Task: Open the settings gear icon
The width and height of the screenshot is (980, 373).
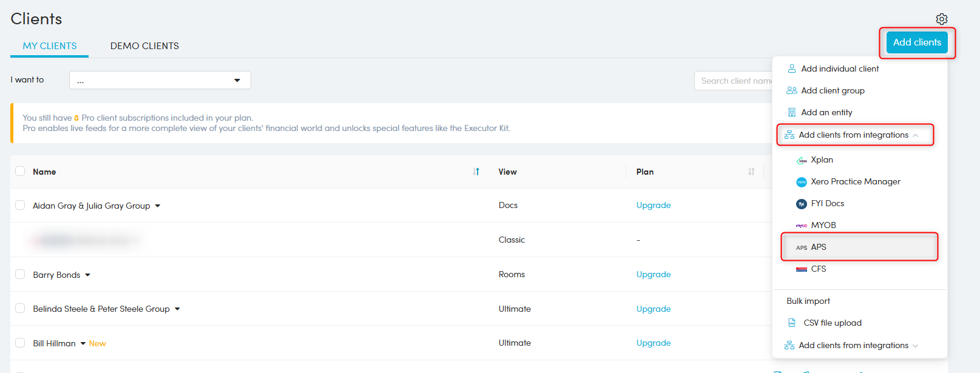Action: pyautogui.click(x=941, y=19)
